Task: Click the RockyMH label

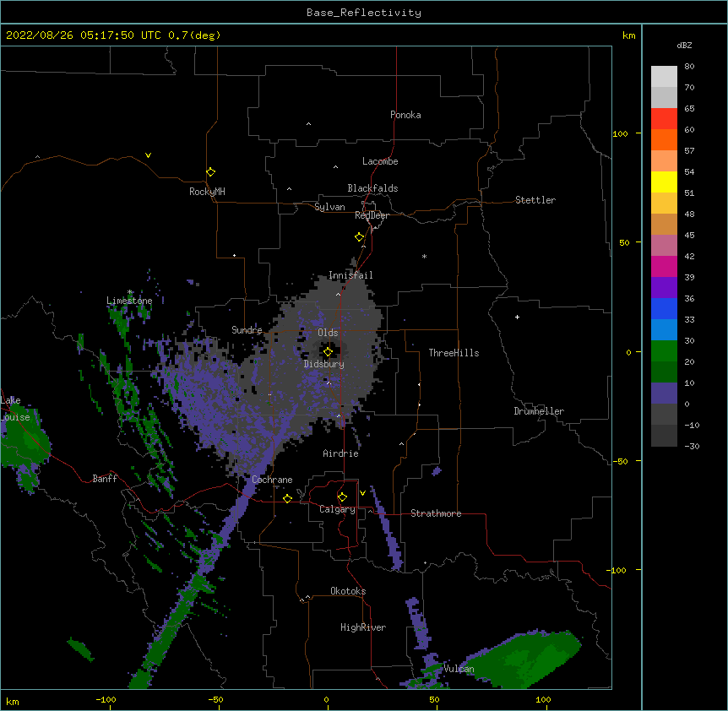Action: coord(207,192)
